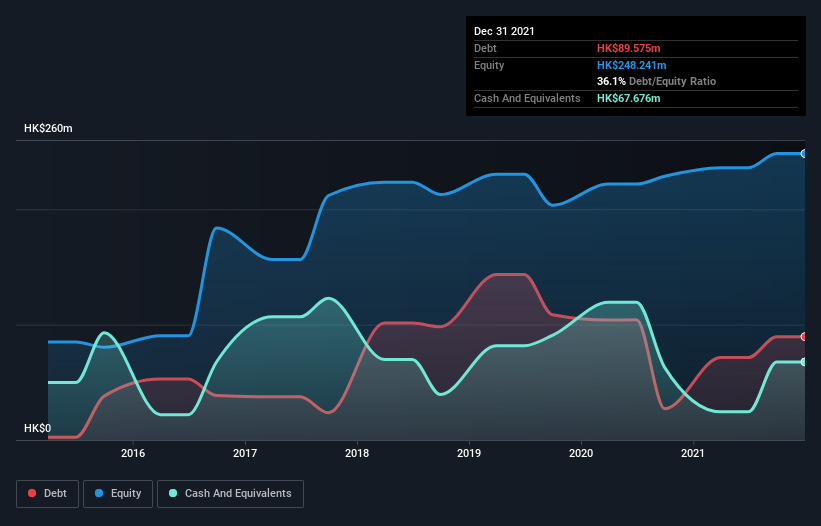Image resolution: width=821 pixels, height=526 pixels.
Task: Click the 2018 axis label
Action: (x=357, y=453)
